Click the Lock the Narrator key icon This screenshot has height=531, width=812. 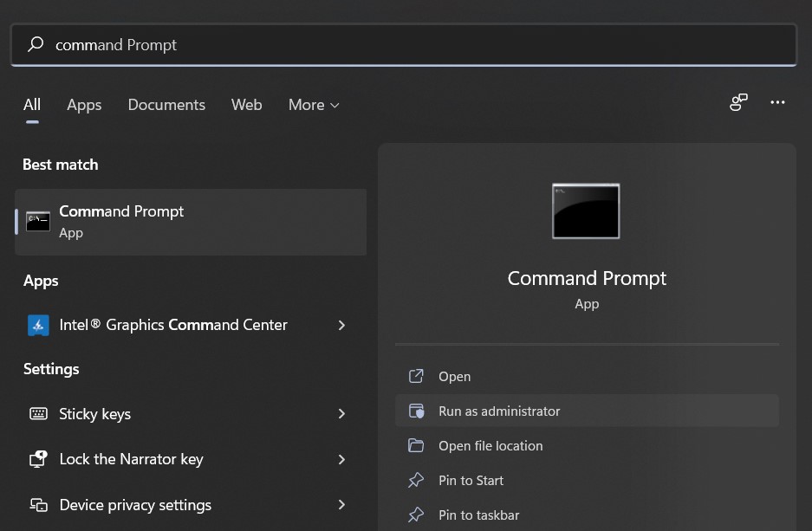click(x=38, y=459)
